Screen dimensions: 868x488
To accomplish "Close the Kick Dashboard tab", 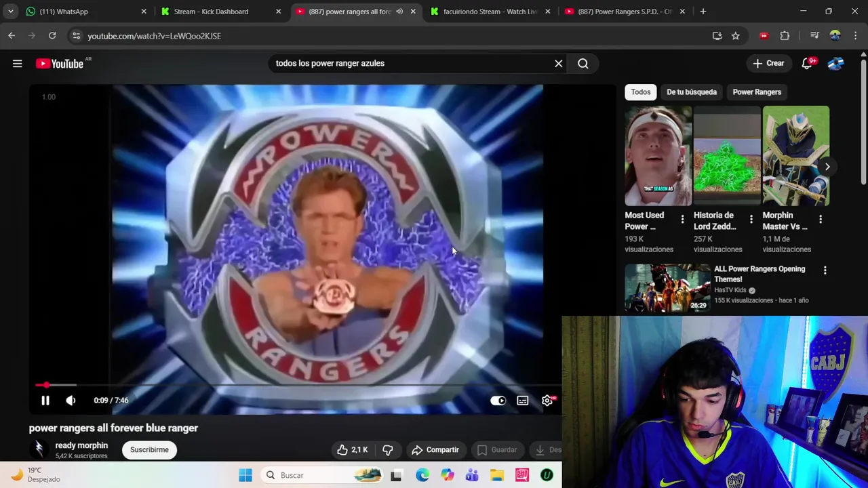I will pos(278,12).
